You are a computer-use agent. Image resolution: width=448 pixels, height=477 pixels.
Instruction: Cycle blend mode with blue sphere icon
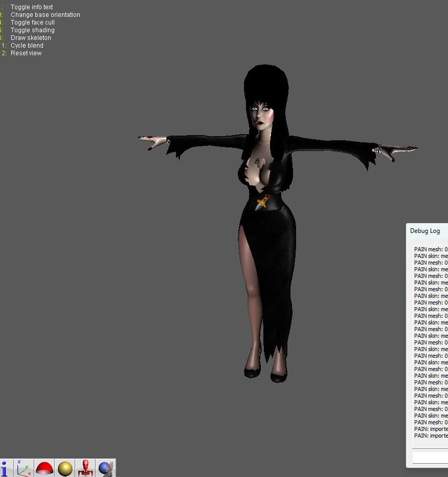106,468
